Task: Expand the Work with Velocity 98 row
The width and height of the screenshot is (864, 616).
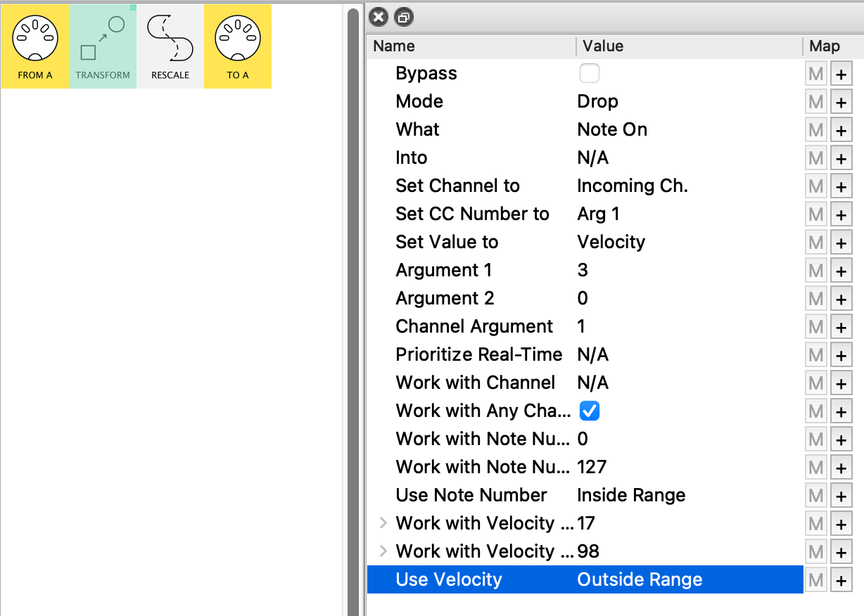Action: click(383, 551)
